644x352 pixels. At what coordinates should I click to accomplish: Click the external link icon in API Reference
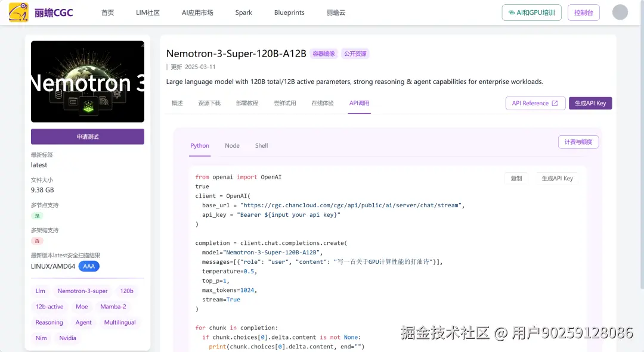(x=555, y=104)
